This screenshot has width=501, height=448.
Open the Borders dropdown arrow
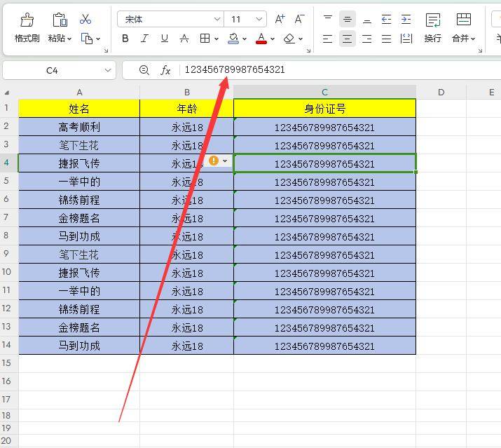coord(217,39)
